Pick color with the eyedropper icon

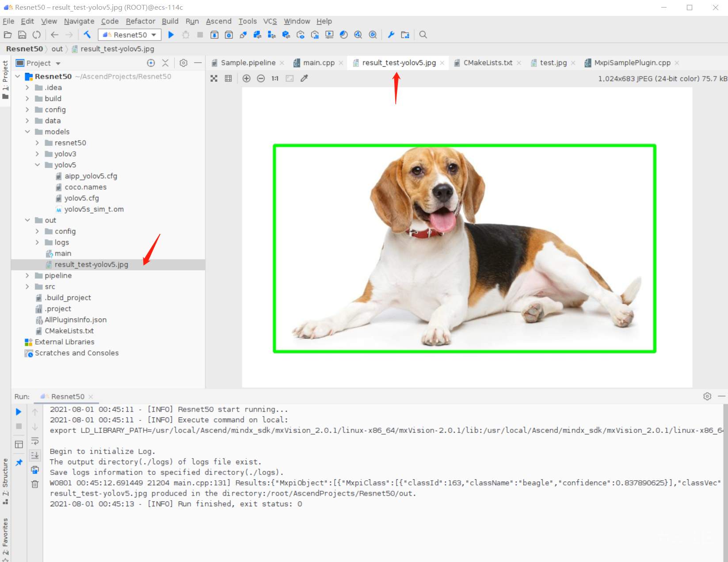[x=304, y=78]
